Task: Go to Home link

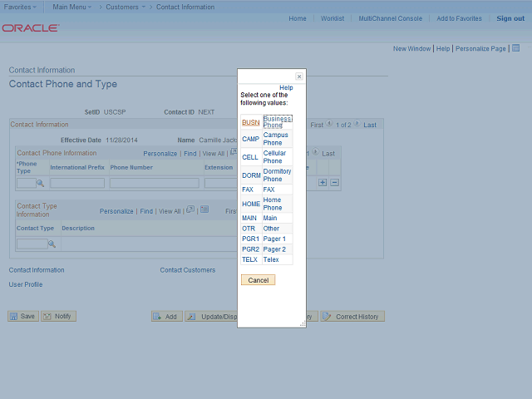Action: tap(298, 18)
